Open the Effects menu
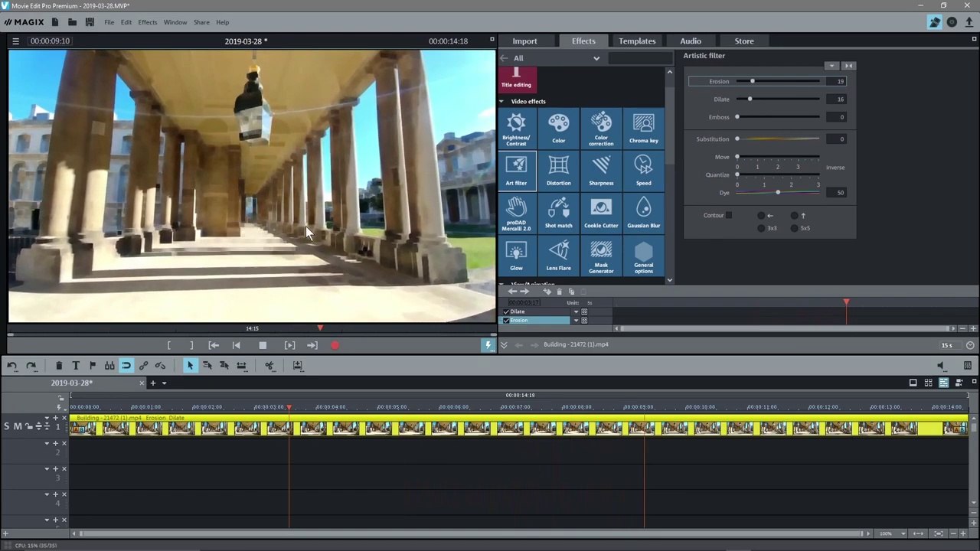The width and height of the screenshot is (980, 551). 148,22
